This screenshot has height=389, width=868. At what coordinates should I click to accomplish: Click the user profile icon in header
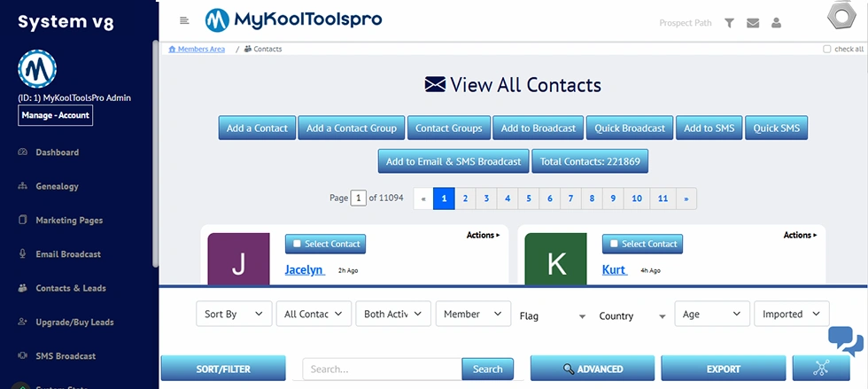tap(777, 23)
